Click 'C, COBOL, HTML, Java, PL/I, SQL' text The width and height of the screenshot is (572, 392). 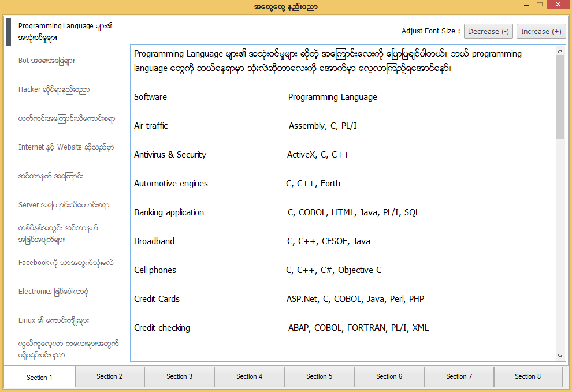tap(354, 212)
